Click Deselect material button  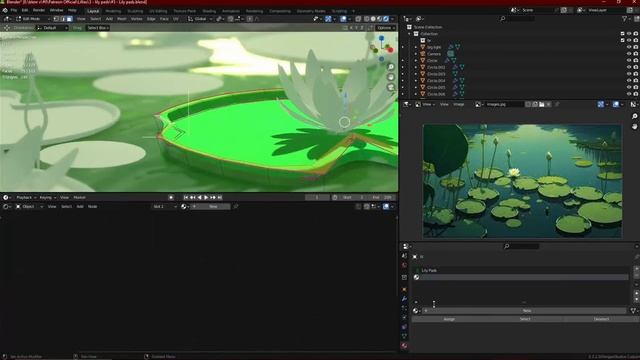click(x=601, y=319)
